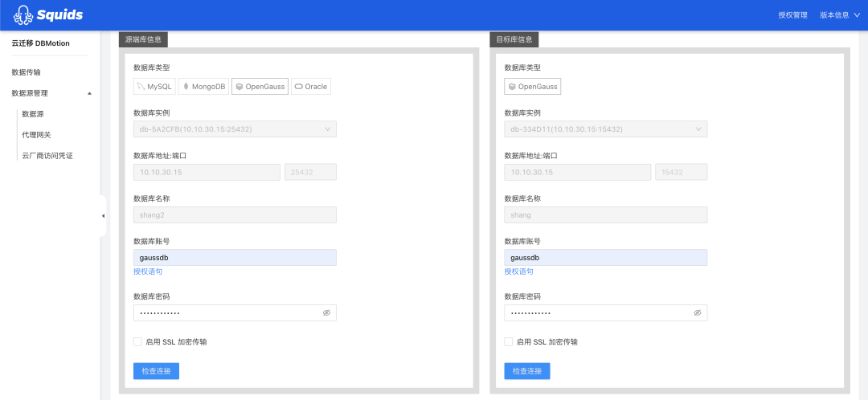Screen dimensions: 868x400
Task: Collapse 数据源管理 sidebar section
Action: tap(51, 93)
